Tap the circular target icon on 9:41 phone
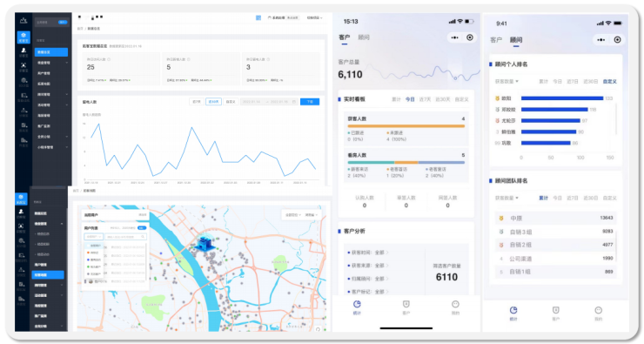The image size is (644, 344). [617, 40]
